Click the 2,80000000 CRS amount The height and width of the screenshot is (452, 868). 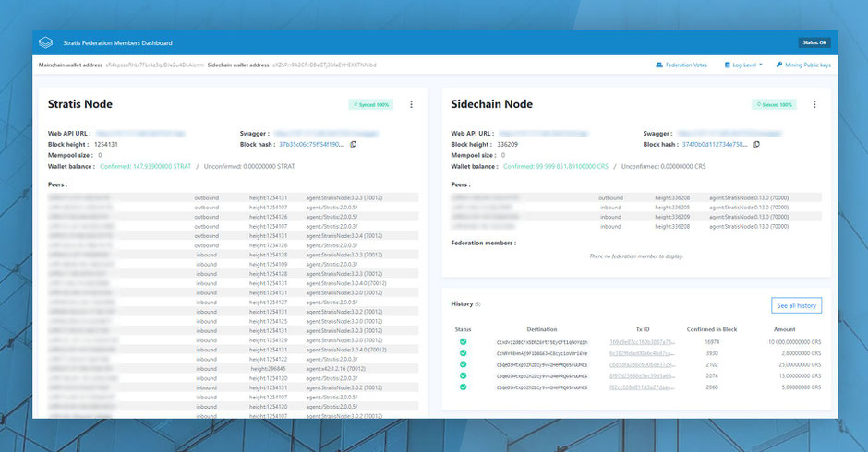click(x=801, y=353)
